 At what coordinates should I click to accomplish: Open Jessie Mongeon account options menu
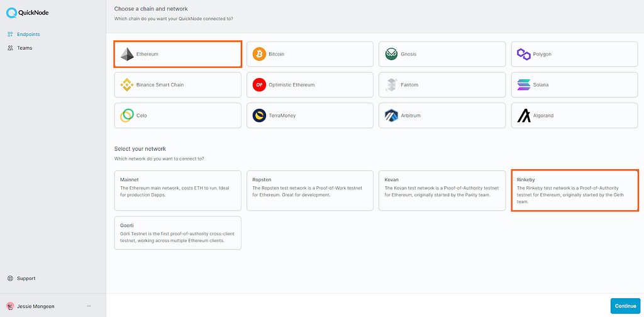point(89,306)
